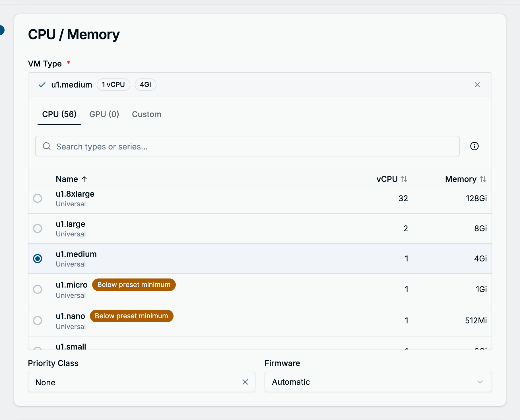Click the 8Gi memory value
The image size is (520, 420).
480,228
